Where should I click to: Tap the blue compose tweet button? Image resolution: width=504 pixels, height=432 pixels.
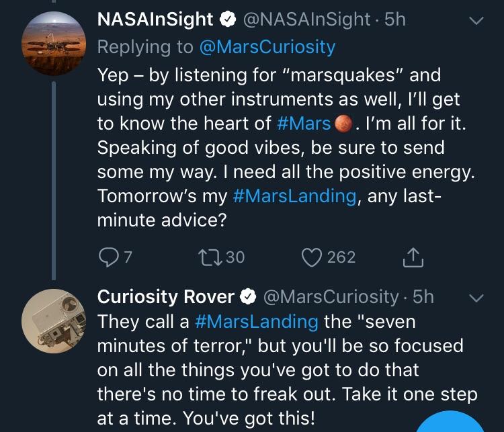click(450, 422)
